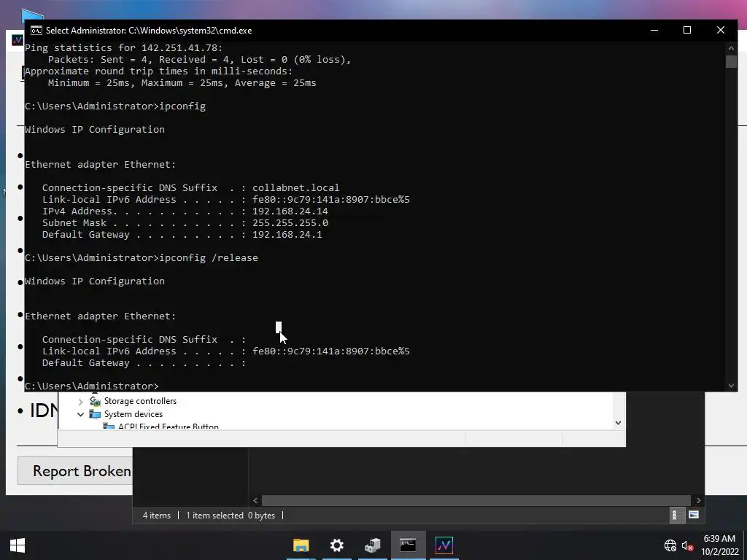Click File Explorer horizontal scroll right arrow
747x560 pixels.
[698, 500]
